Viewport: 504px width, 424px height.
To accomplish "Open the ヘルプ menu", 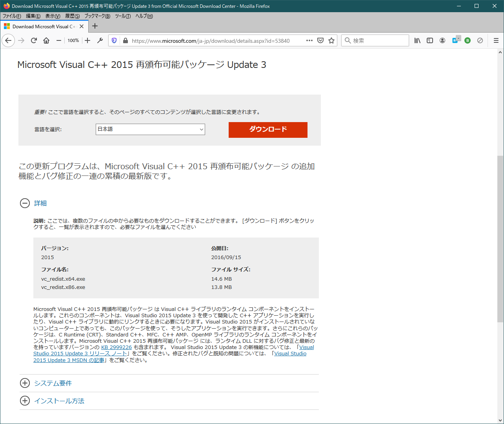I will pos(144,16).
